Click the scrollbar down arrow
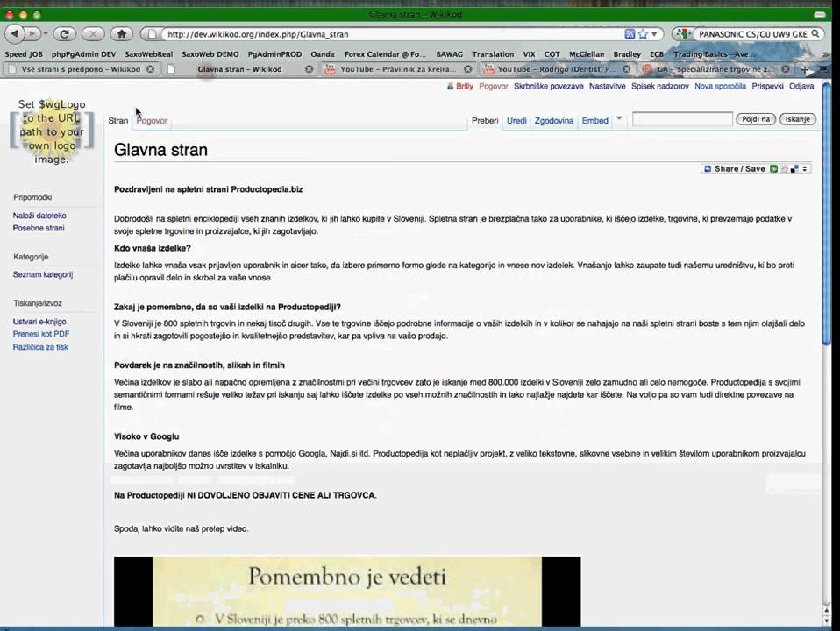 pos(826,620)
